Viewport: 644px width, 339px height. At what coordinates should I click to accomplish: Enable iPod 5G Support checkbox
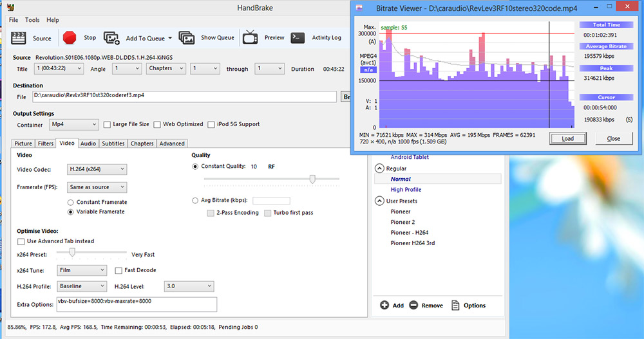[x=211, y=124]
